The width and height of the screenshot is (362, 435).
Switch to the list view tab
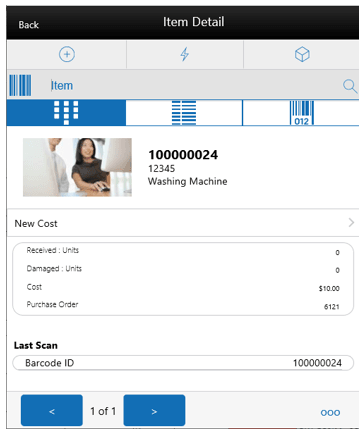click(184, 113)
